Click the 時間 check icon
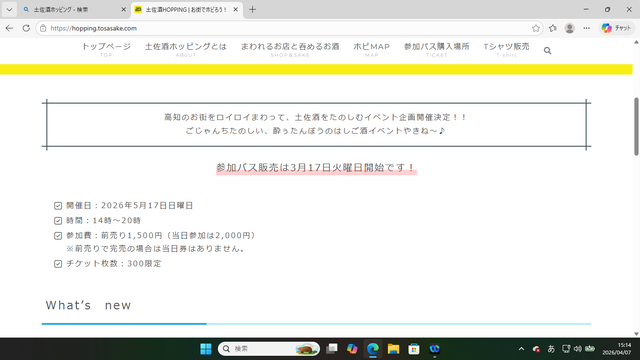The width and height of the screenshot is (640, 360). (58, 221)
